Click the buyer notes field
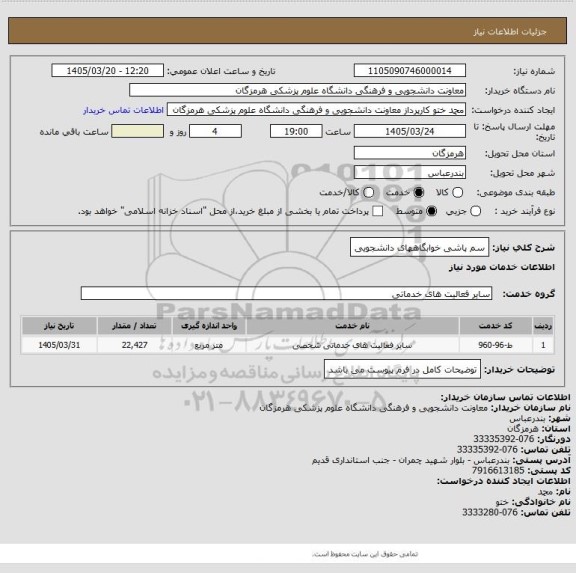576x573 pixels. point(402,369)
